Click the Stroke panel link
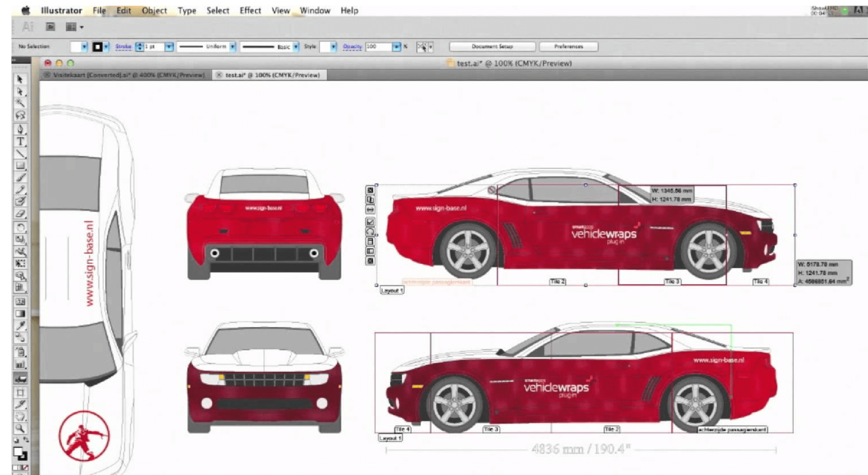868x475 pixels. pyautogui.click(x=123, y=47)
